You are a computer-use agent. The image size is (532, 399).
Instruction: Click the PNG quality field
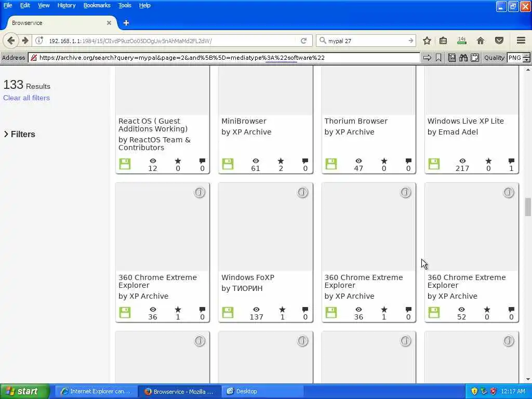pyautogui.click(x=515, y=58)
